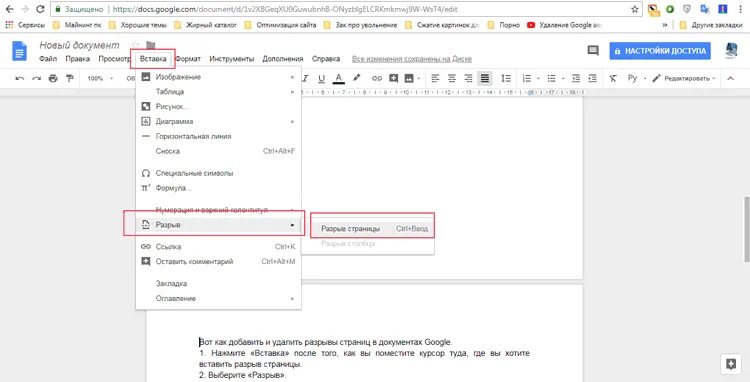Open the comments history speech bubble icon

click(593, 51)
